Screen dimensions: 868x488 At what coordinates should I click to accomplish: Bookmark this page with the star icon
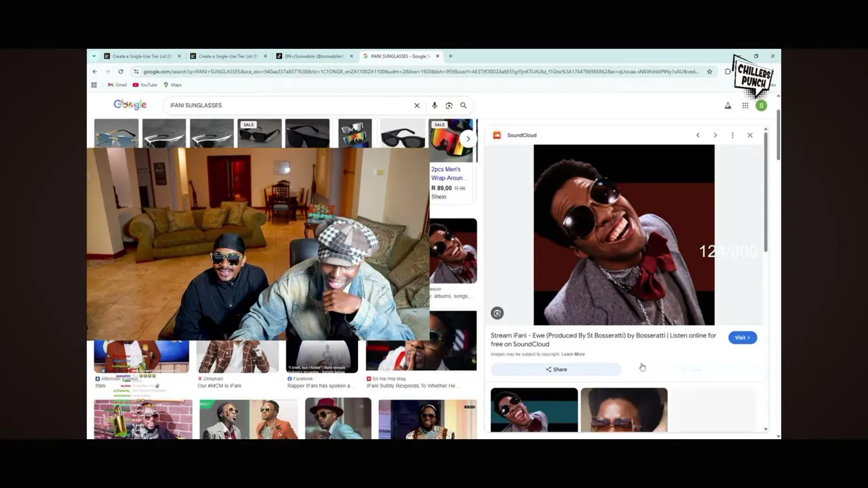[709, 71]
